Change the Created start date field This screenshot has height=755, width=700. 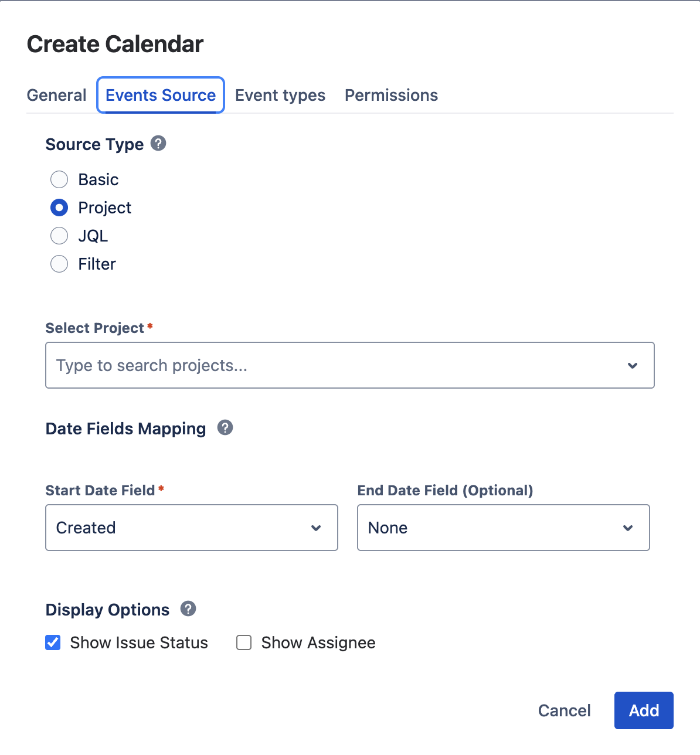[x=192, y=528]
